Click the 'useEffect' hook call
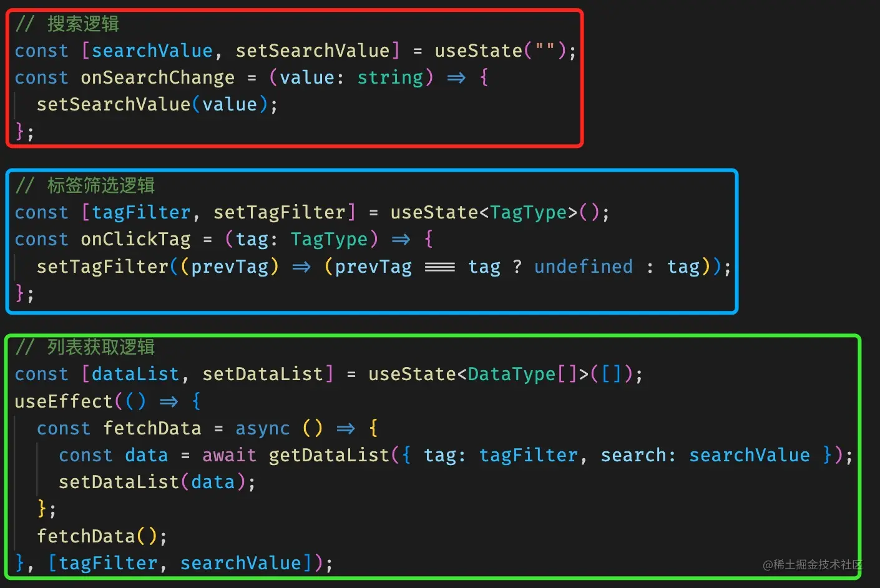The width and height of the screenshot is (880, 588). [x=64, y=401]
